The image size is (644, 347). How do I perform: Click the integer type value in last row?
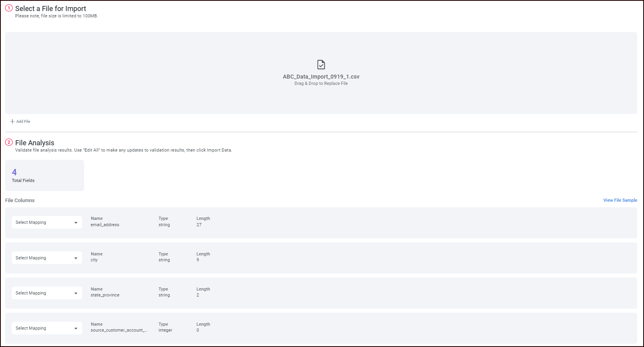(165, 330)
